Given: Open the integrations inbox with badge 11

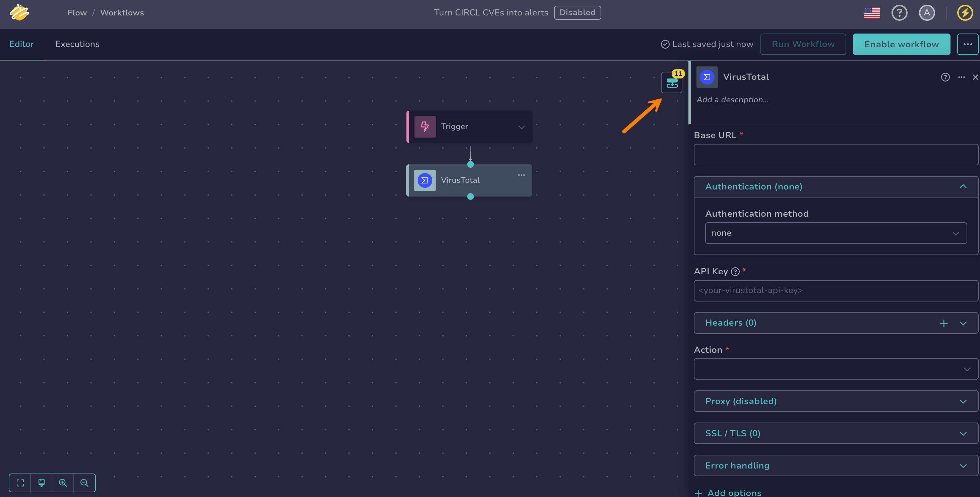Looking at the screenshot, I should tap(671, 82).
